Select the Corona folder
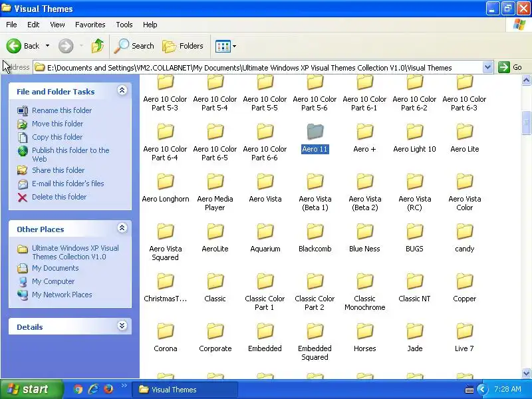 (x=165, y=338)
